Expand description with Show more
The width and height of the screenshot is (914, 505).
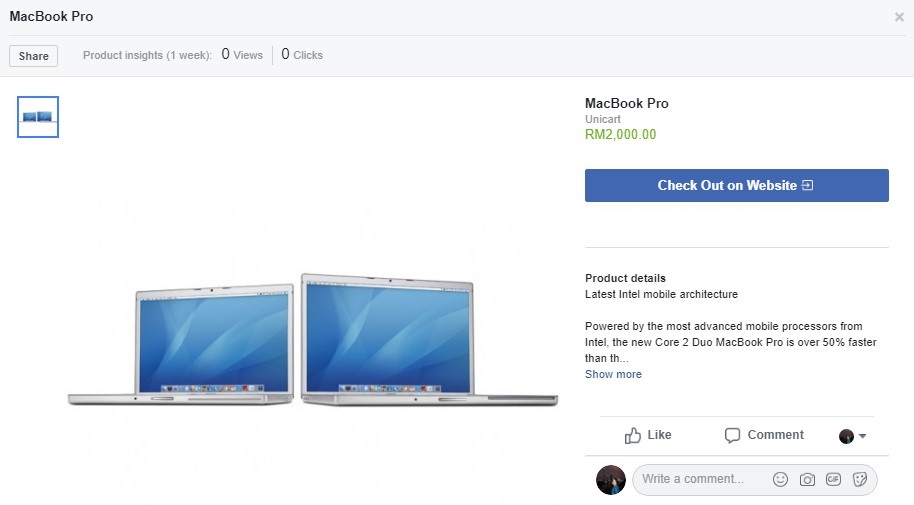(613, 374)
